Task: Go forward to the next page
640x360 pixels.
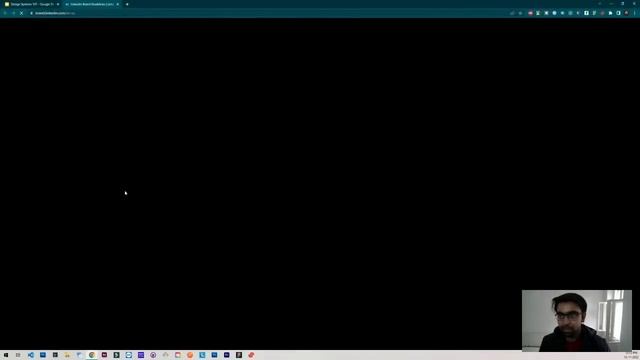Action: tap(13, 13)
